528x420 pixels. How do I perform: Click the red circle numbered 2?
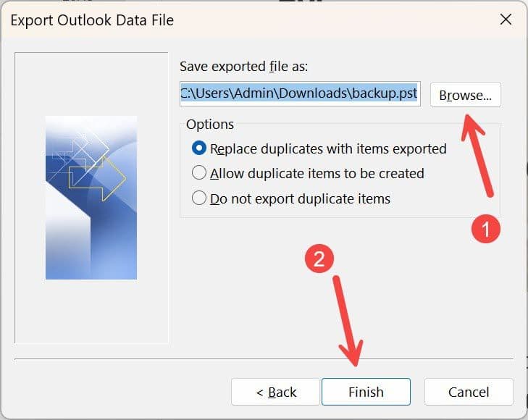click(319, 259)
